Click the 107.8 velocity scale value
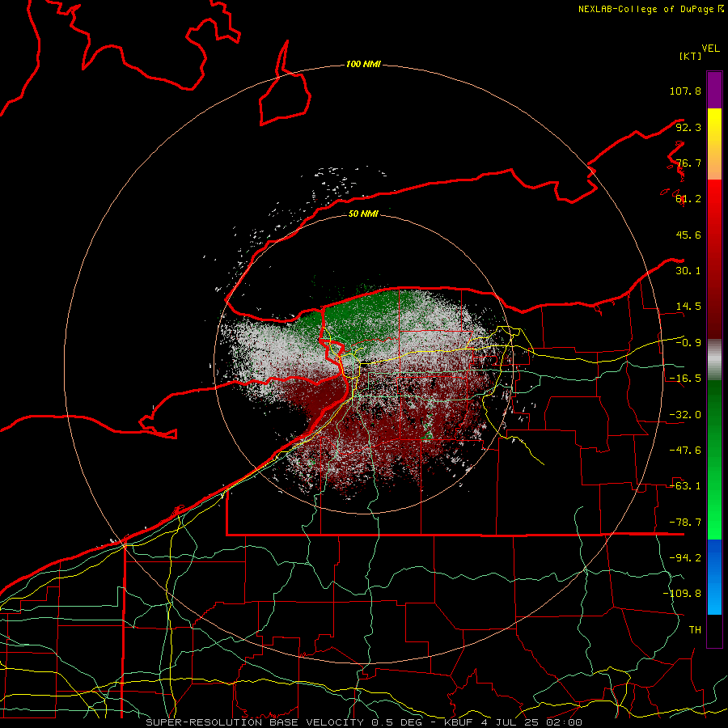The image size is (728, 728). [x=685, y=91]
